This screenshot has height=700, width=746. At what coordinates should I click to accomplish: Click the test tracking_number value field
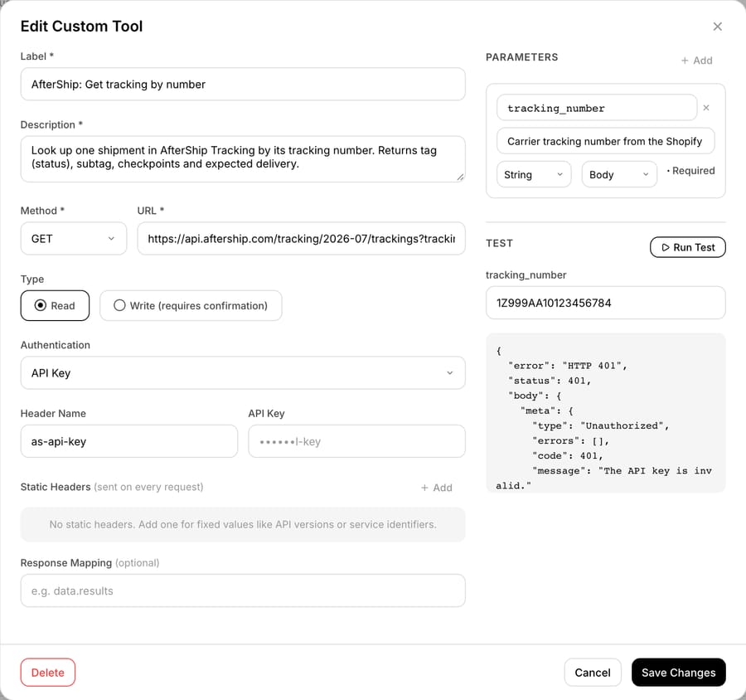click(605, 303)
